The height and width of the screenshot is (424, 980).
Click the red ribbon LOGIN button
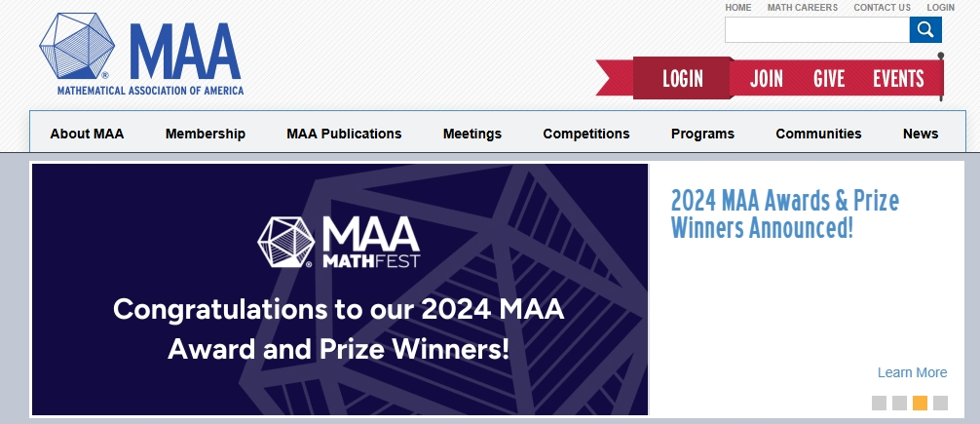[683, 78]
